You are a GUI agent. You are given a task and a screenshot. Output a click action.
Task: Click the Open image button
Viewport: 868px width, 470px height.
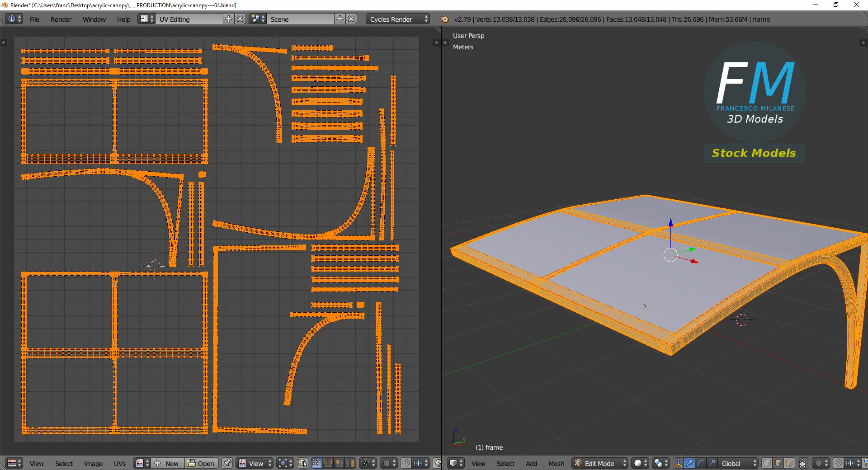(201, 463)
